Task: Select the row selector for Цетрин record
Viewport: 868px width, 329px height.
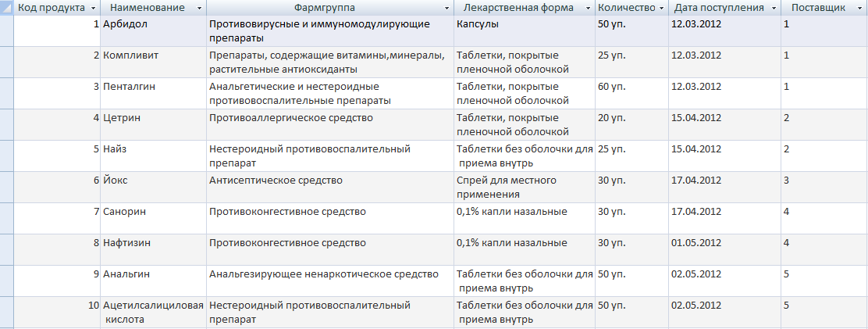Action: 7,124
